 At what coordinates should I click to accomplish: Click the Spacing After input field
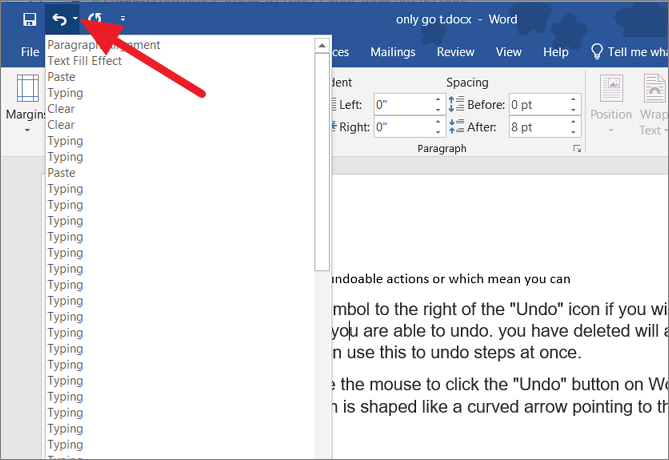[x=538, y=127]
